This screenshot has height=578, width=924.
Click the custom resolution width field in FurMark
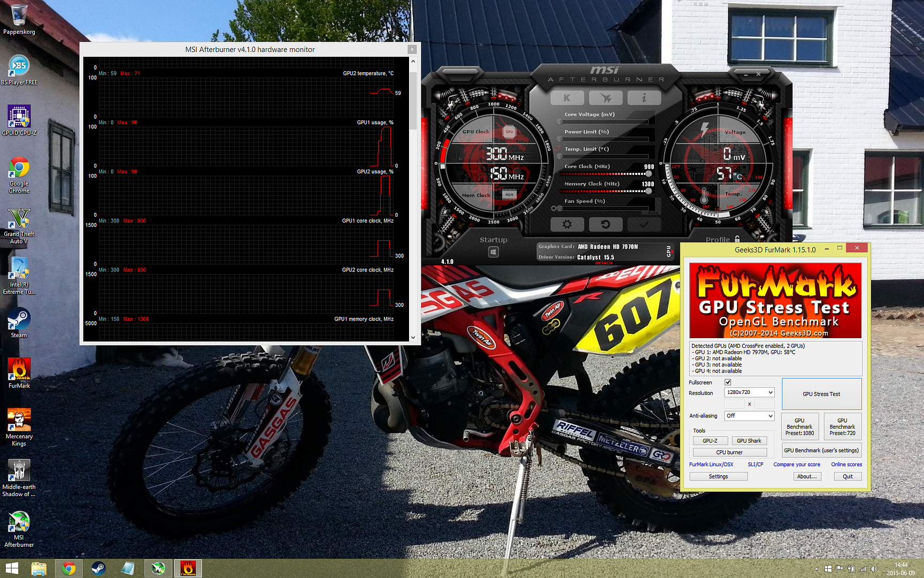(x=734, y=404)
